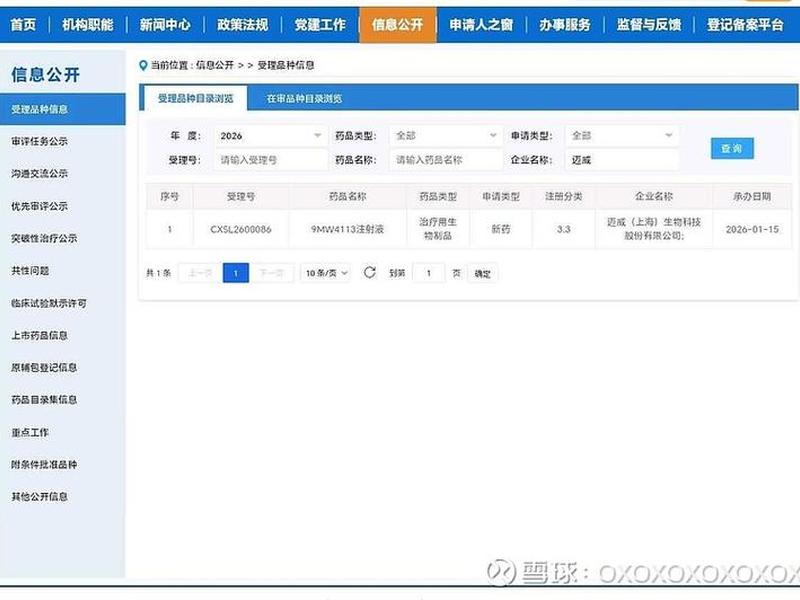Open 党建工作 navigation item

tap(320, 24)
